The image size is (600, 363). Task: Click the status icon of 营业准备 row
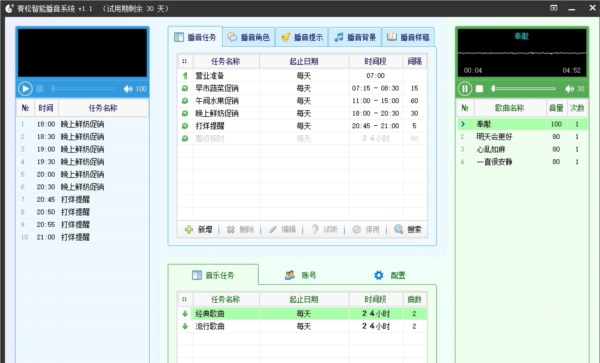pyautogui.click(x=185, y=76)
